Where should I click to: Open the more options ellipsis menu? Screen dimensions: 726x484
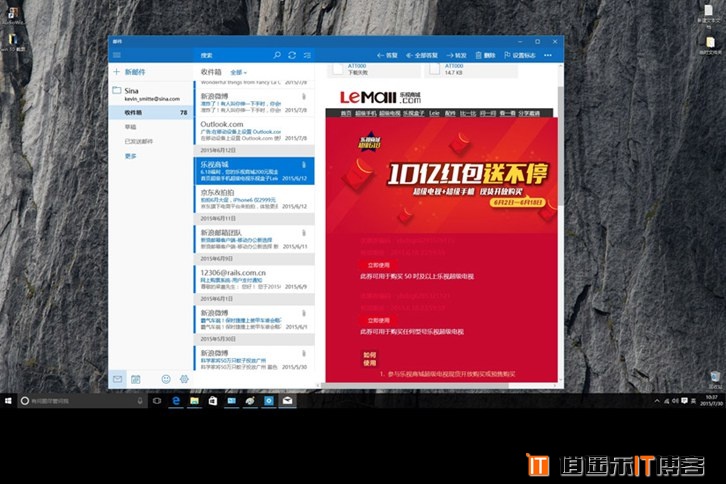pyautogui.click(x=548, y=55)
